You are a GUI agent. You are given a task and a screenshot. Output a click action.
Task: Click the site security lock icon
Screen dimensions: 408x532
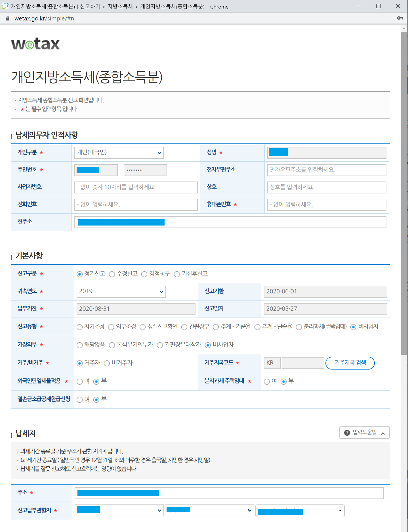8,18
